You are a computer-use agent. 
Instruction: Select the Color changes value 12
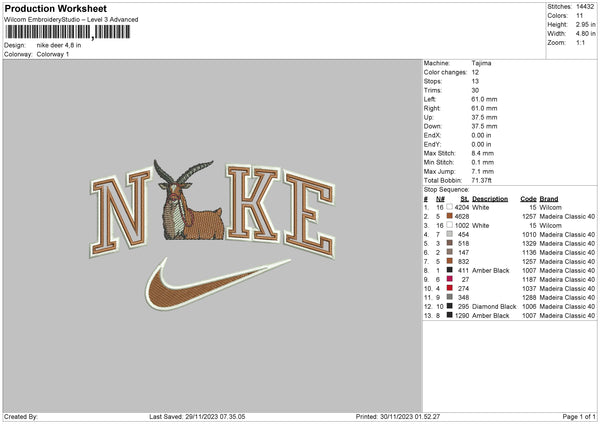475,72
